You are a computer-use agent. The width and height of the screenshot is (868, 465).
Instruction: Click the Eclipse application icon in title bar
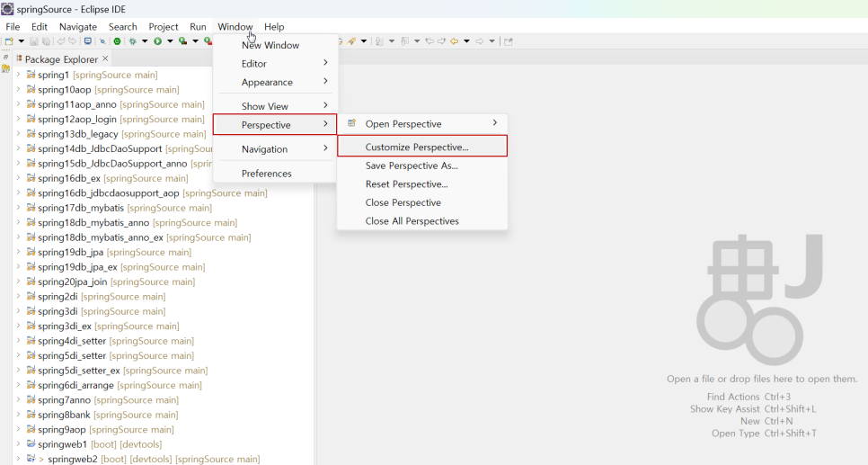[x=6, y=9]
